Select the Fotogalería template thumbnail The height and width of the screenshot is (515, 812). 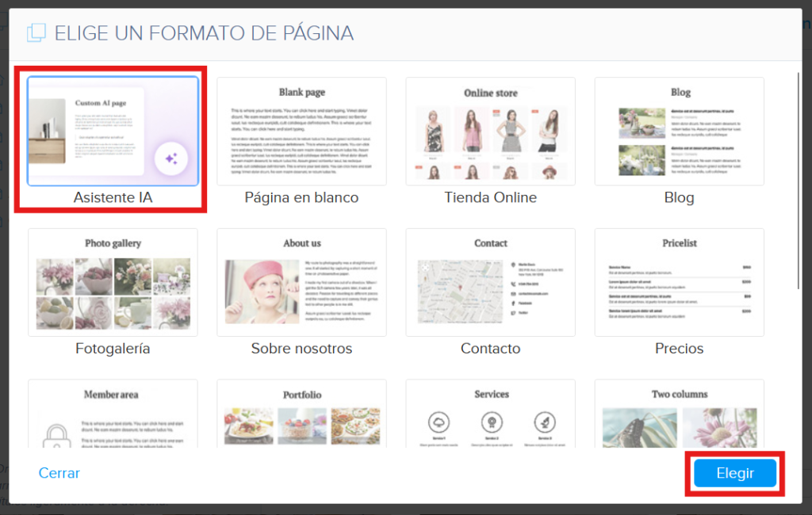point(113,282)
